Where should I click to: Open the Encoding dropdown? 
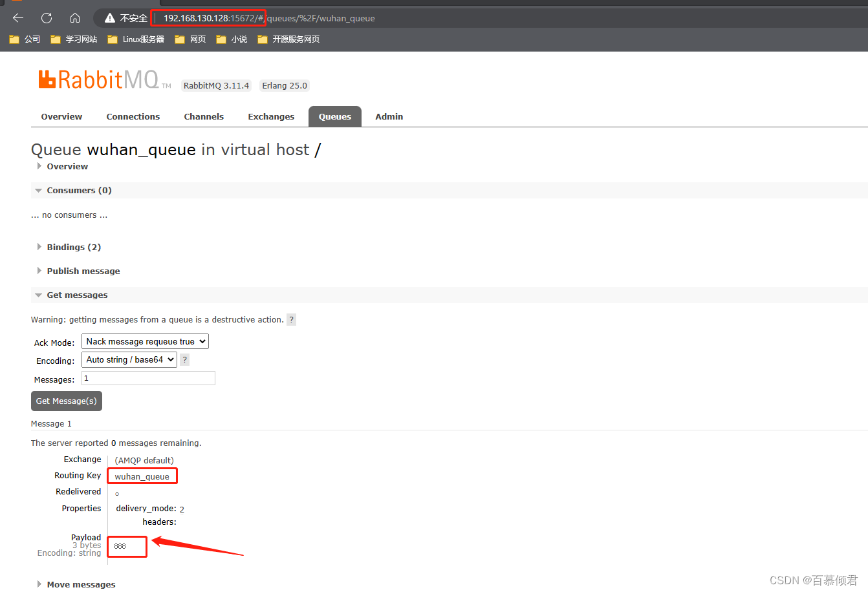[x=129, y=360]
